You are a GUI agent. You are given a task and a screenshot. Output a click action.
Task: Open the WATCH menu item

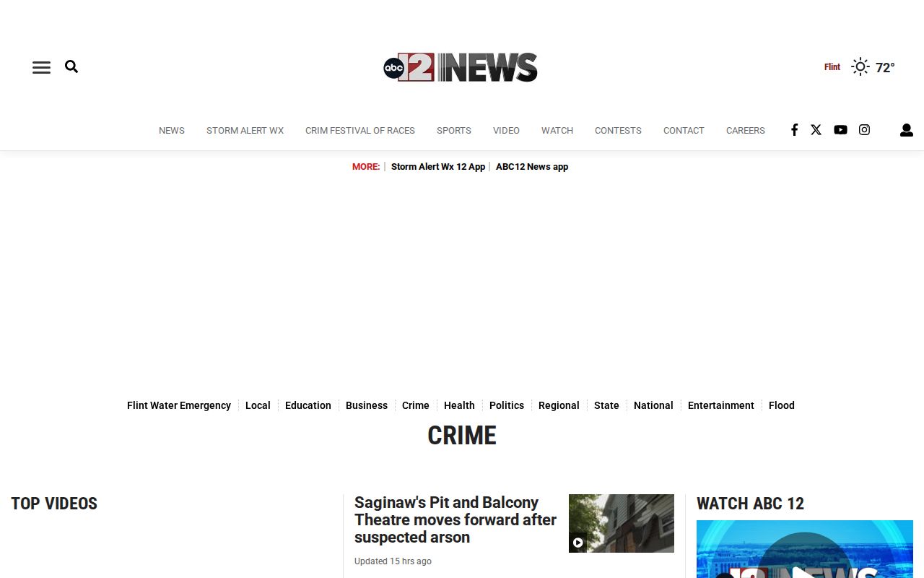click(x=557, y=131)
